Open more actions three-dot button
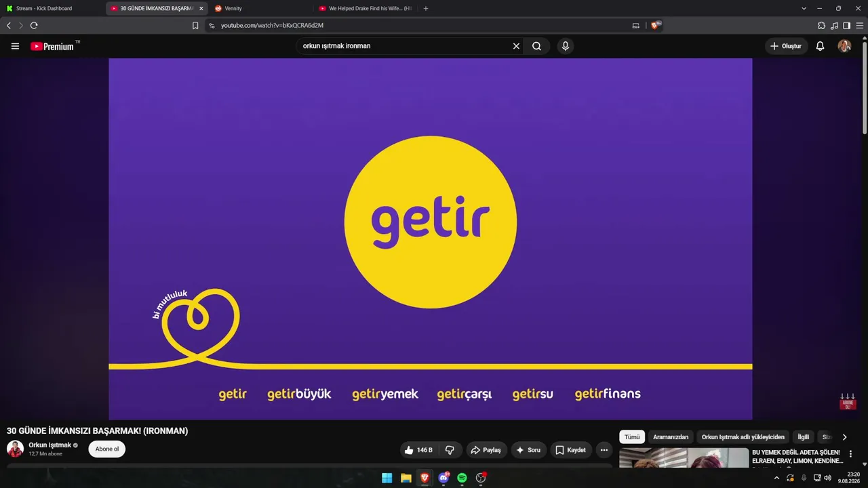Screen dimensions: 868x488 coord(604,450)
